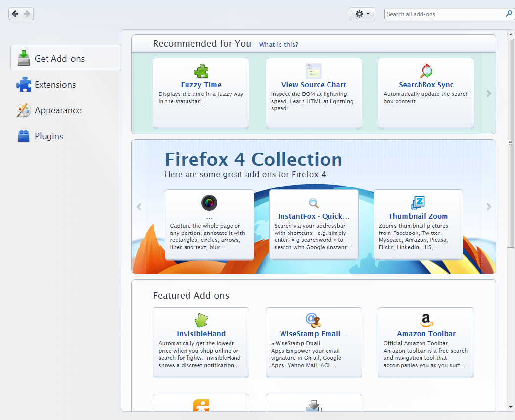Open the Amazon Toolbar add-on title
The image size is (515, 420).
click(426, 333)
